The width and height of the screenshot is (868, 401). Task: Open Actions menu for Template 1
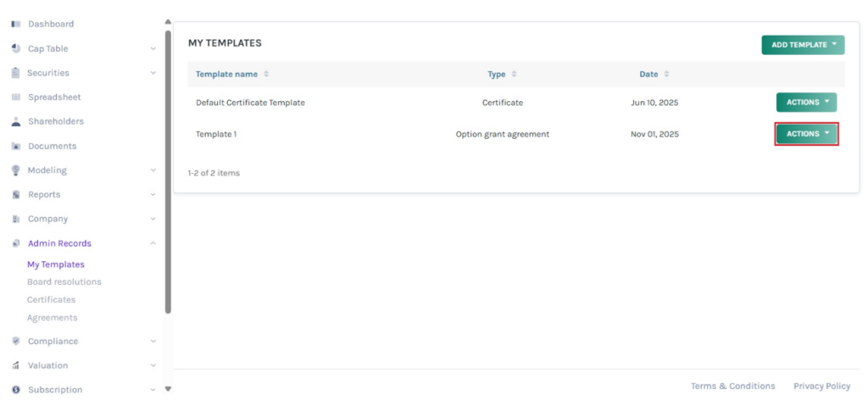coord(806,134)
